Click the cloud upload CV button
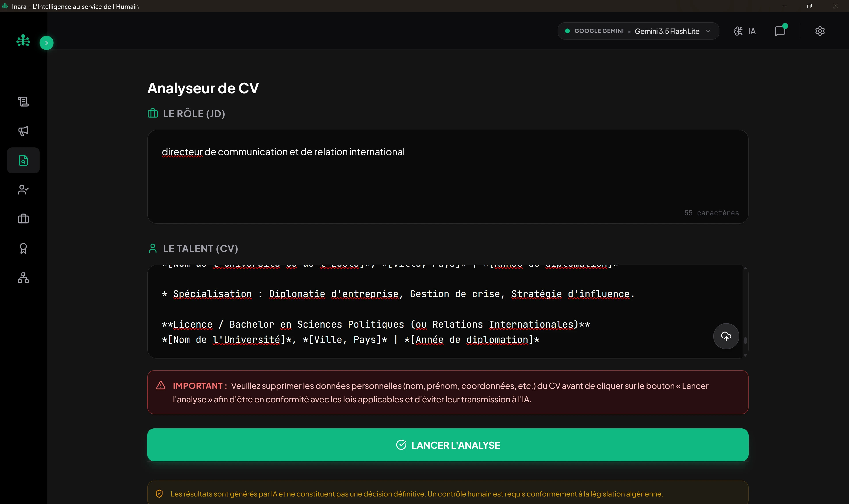Image resolution: width=849 pixels, height=504 pixels. [726, 336]
